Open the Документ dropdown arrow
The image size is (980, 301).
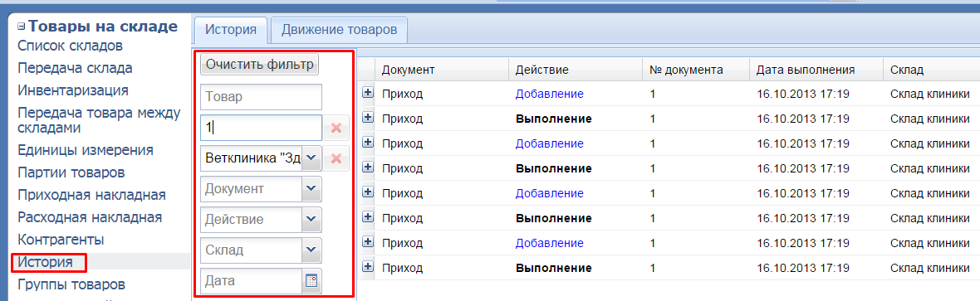tap(311, 188)
